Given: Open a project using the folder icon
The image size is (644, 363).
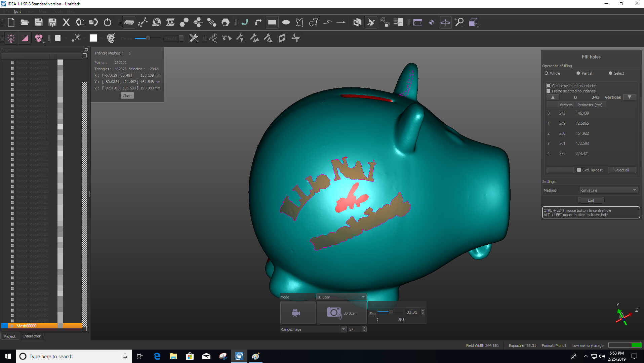Looking at the screenshot, I should coord(25,23).
